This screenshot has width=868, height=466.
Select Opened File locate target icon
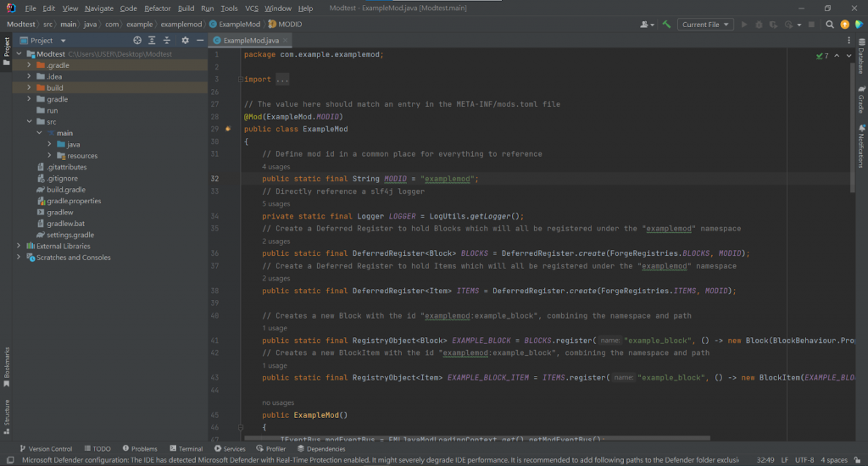137,40
